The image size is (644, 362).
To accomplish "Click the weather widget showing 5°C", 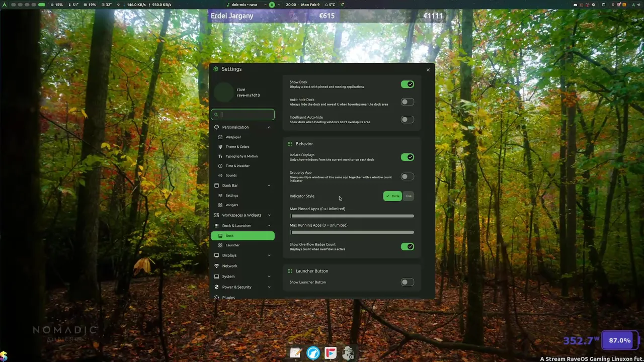I will tap(329, 5).
